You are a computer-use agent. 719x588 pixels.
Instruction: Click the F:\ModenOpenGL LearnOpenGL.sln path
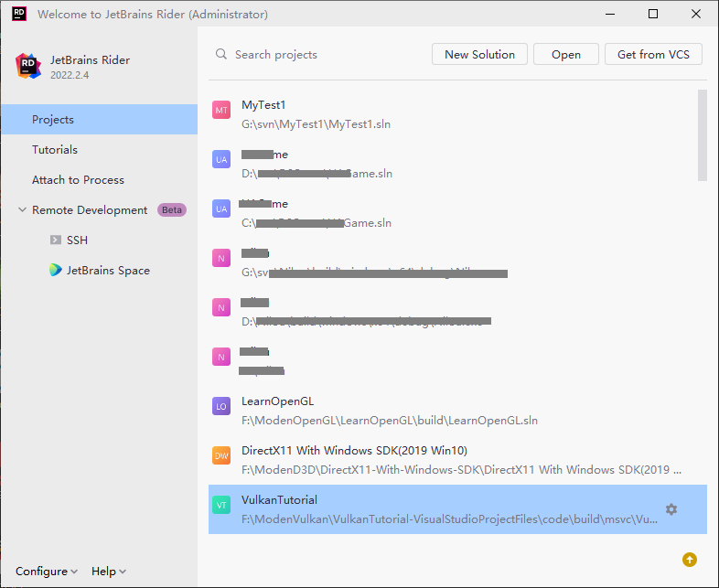coord(390,421)
